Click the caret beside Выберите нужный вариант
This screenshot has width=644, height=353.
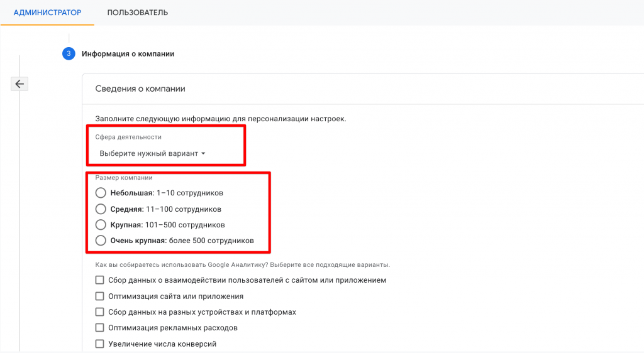pyautogui.click(x=204, y=154)
